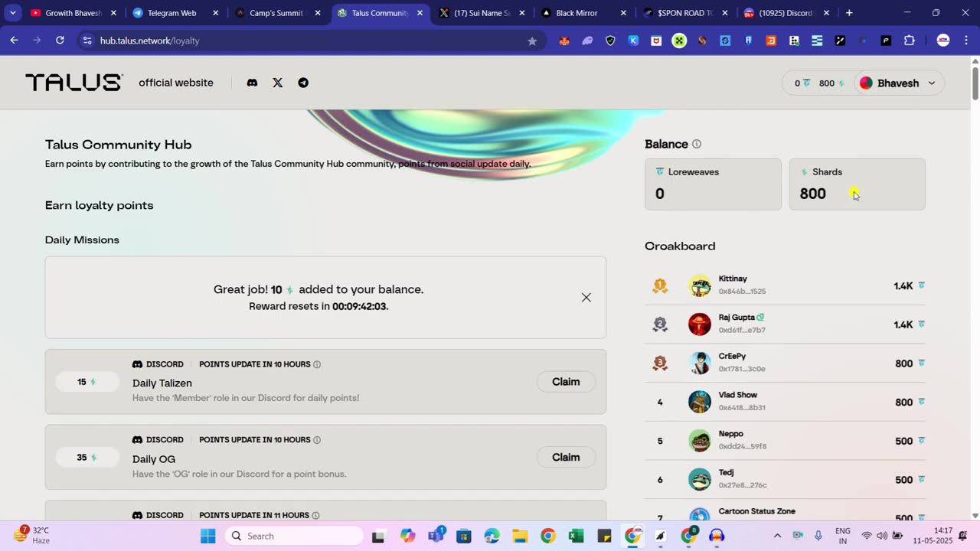
Task: Click the header points balance pill
Action: click(x=818, y=83)
